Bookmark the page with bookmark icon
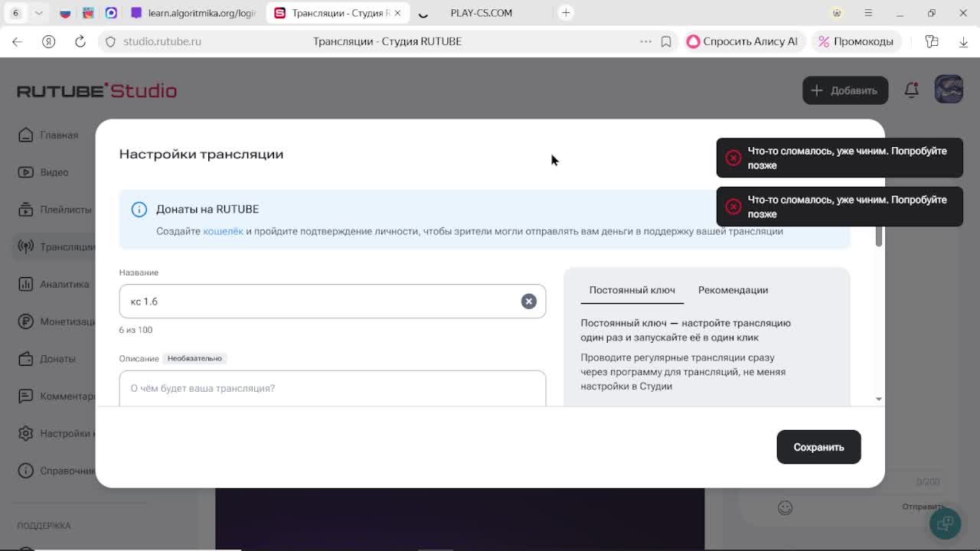 click(666, 41)
